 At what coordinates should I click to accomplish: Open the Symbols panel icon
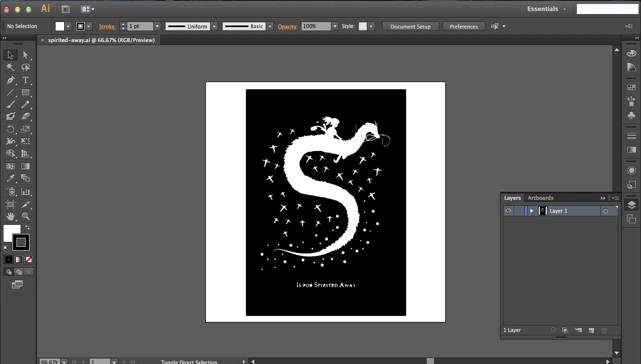tap(631, 115)
